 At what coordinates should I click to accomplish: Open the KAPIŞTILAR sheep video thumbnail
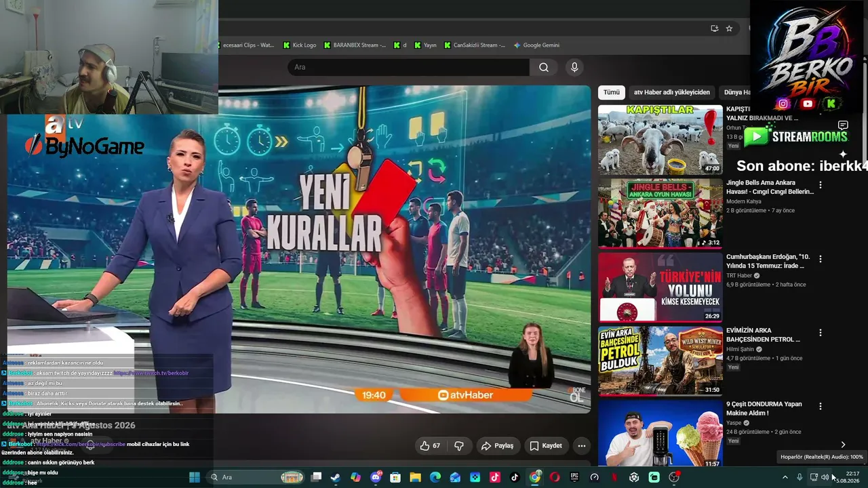point(660,140)
